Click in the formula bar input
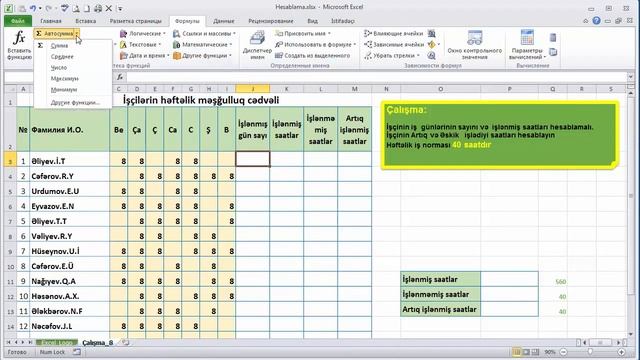The width and height of the screenshot is (640, 360). [x=376, y=77]
